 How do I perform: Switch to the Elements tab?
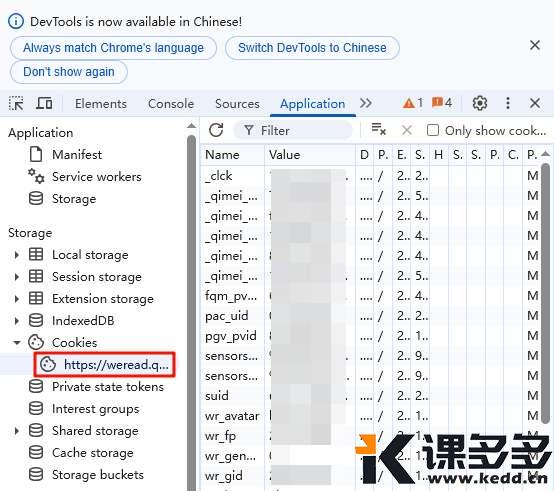(x=101, y=104)
